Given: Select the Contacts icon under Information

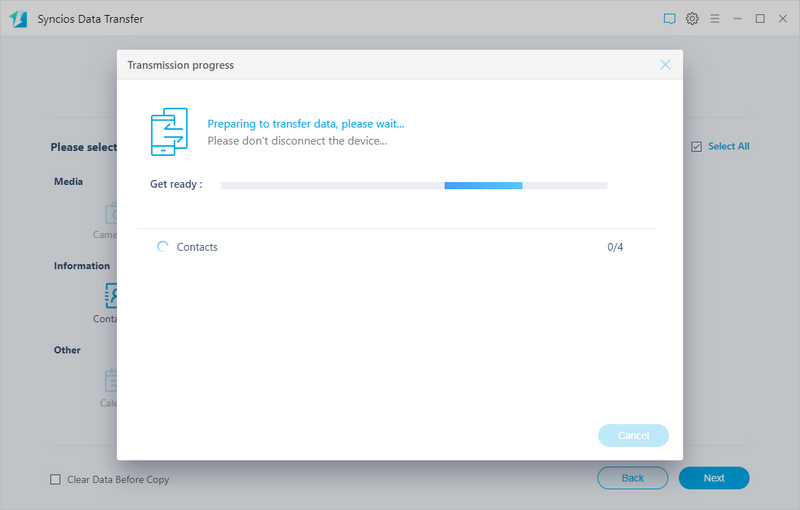Looking at the screenshot, I should (111, 296).
